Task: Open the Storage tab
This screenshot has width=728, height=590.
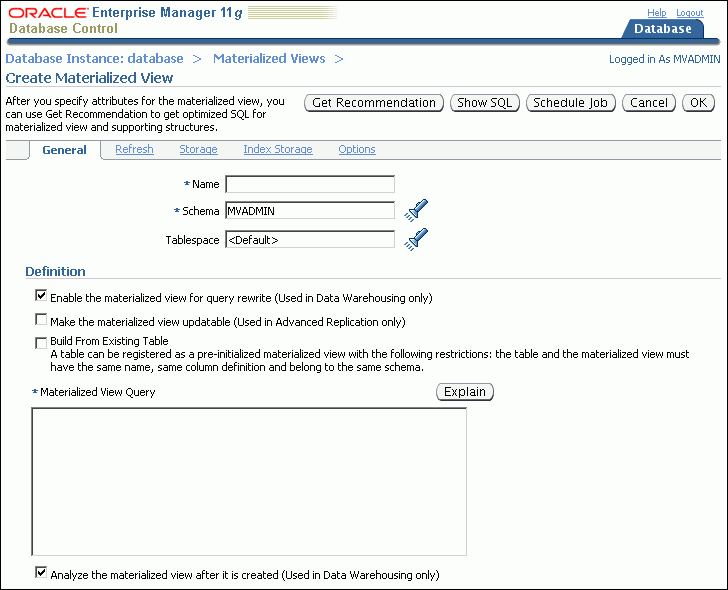Action: pyautogui.click(x=198, y=150)
